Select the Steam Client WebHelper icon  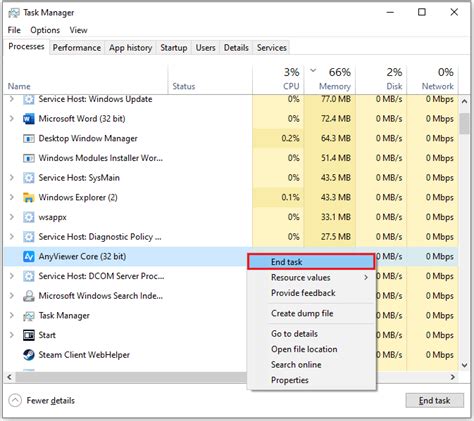coord(29,355)
